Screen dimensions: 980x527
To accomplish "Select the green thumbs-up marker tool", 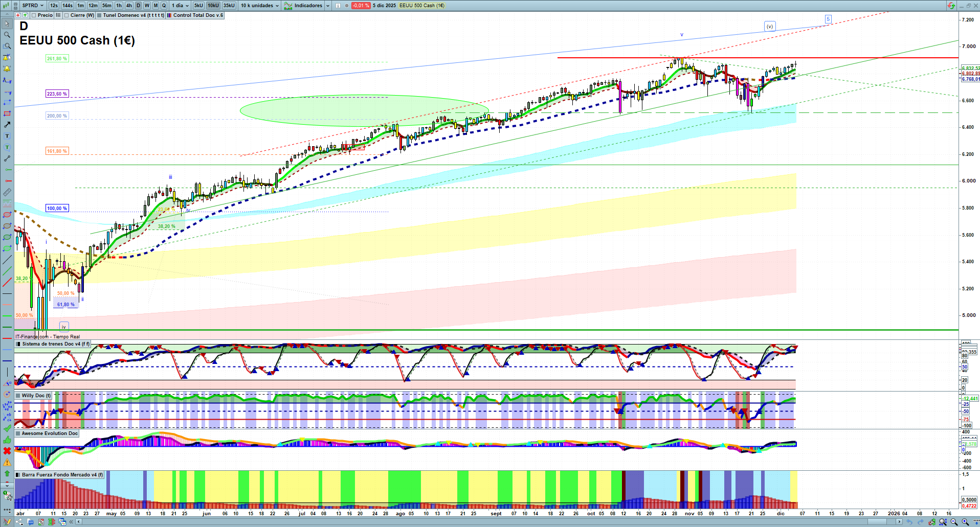I will [7, 440].
